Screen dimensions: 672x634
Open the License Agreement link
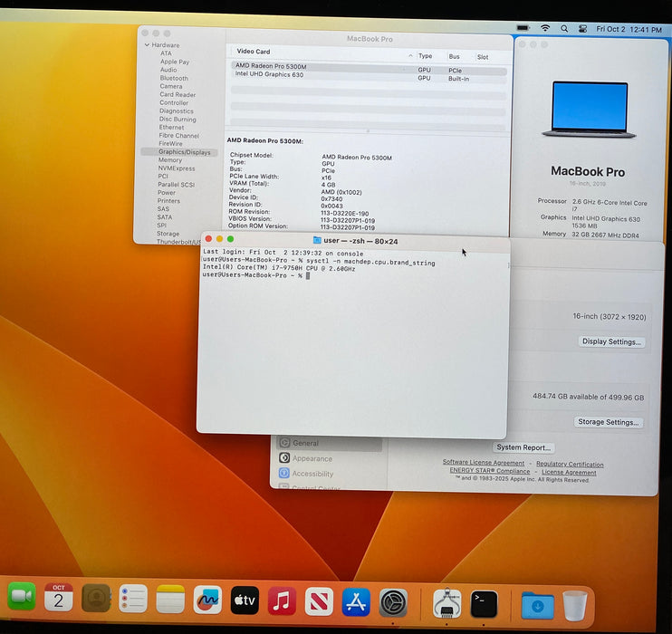[569, 472]
